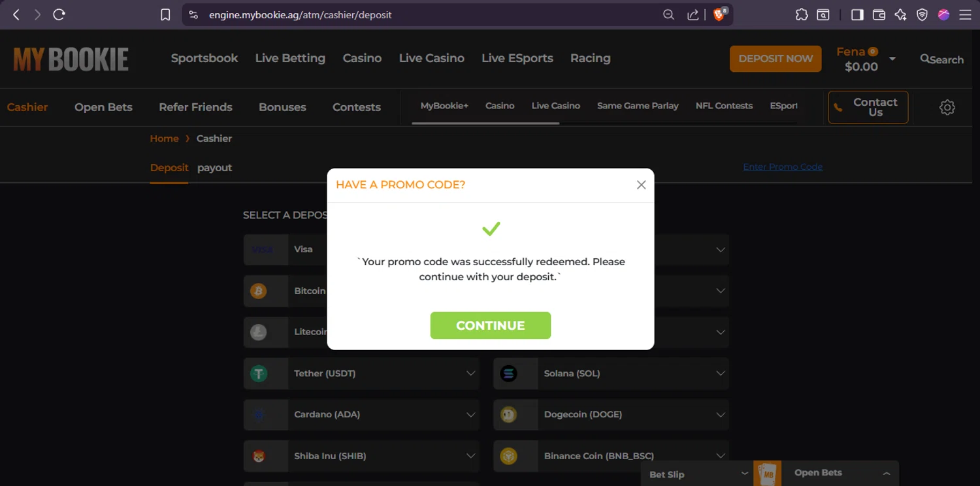Screen dimensions: 980x486
Task: Expand the Open Bets panel chevron
Action: pos(887,473)
